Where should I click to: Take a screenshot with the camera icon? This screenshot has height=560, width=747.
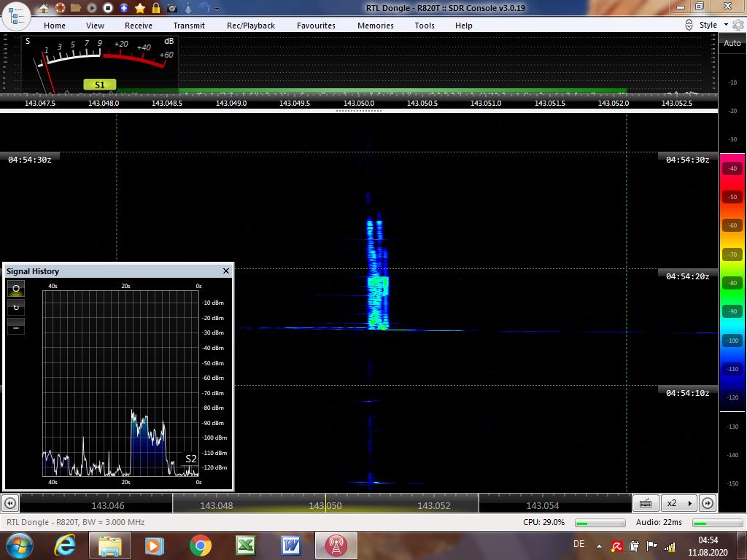coord(172,8)
